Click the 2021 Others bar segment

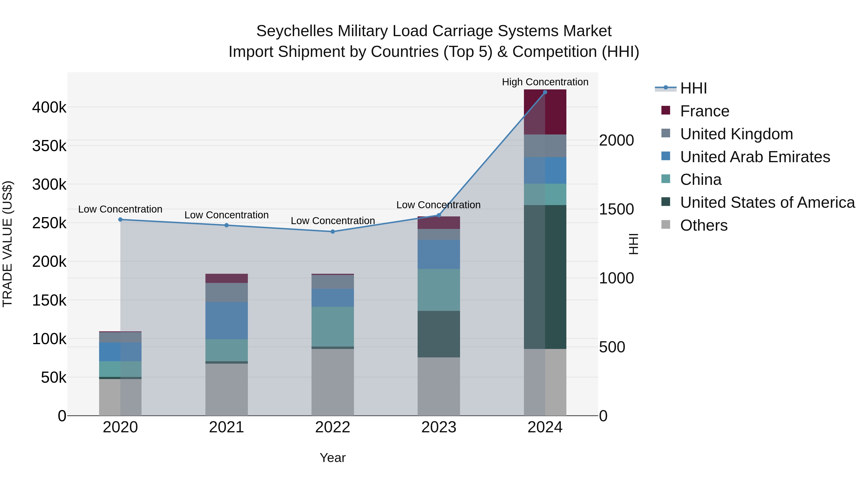[x=226, y=390]
